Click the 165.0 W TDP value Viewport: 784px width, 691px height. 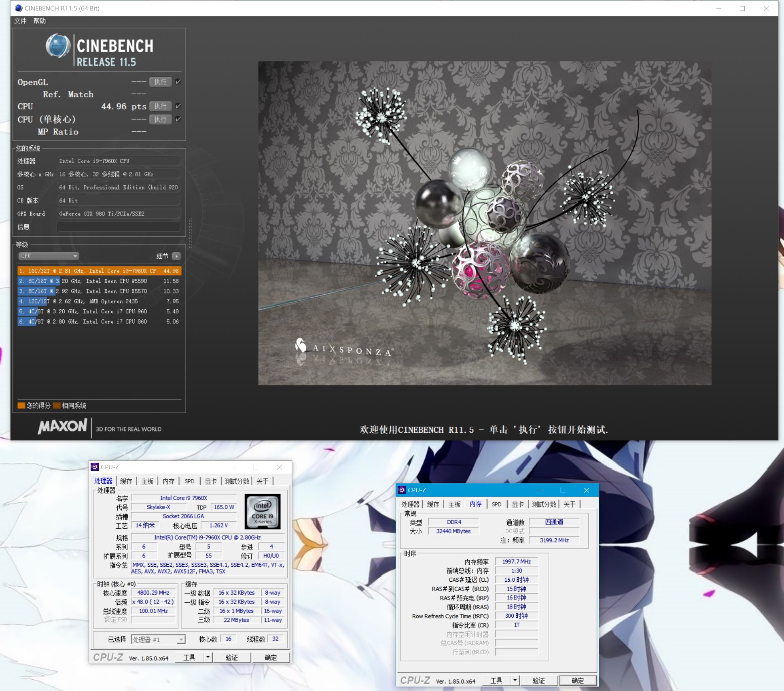[x=224, y=507]
